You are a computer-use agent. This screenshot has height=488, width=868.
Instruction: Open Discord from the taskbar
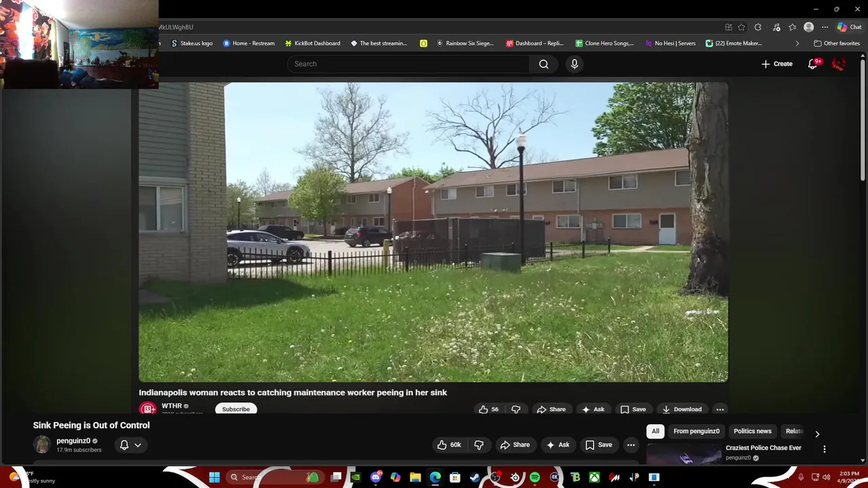pos(376,477)
